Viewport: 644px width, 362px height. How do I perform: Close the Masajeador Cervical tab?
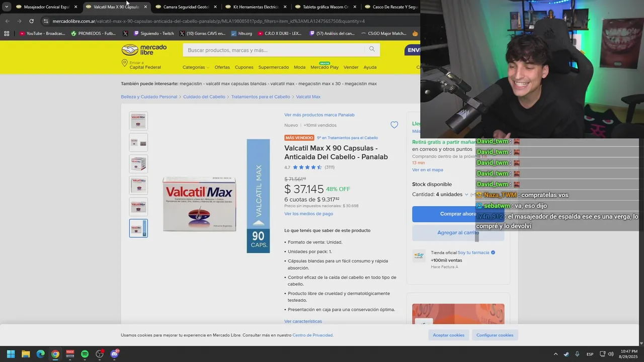point(75,7)
